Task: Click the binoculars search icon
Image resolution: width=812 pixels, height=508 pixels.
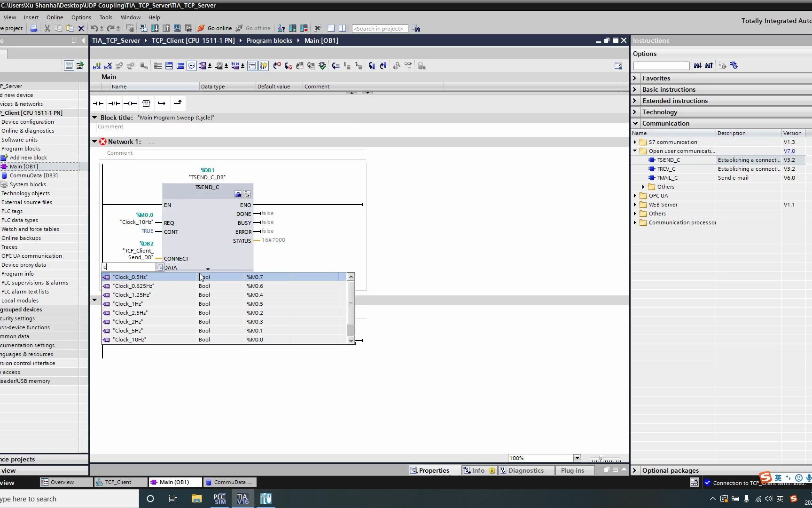Action: (x=416, y=28)
